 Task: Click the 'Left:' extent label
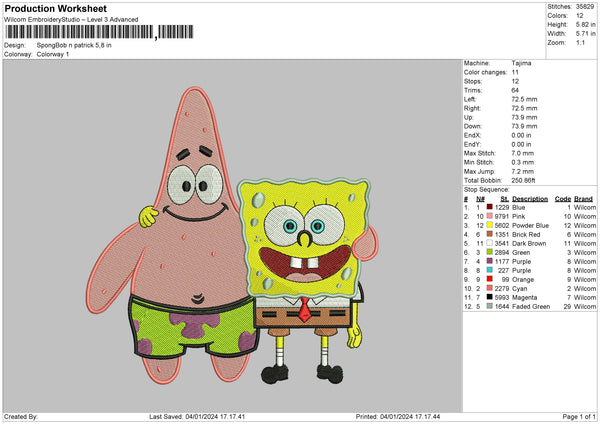(470, 99)
